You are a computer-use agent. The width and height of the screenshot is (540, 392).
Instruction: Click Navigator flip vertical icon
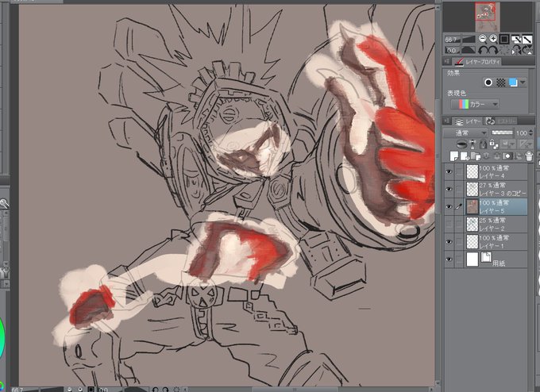click(x=527, y=50)
